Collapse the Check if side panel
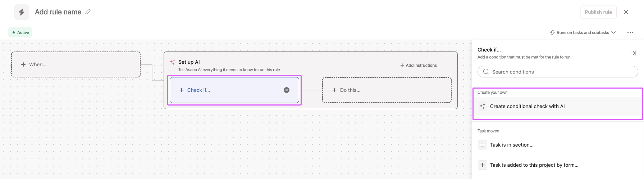This screenshot has width=644, height=179. (633, 53)
